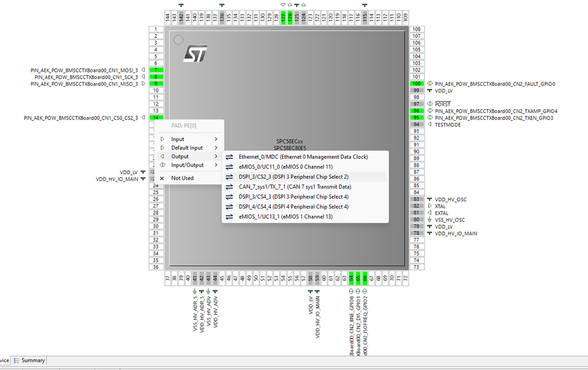Select green pin 100 on right side
Viewport: 588px width, 370px height.
pyautogui.click(x=417, y=84)
